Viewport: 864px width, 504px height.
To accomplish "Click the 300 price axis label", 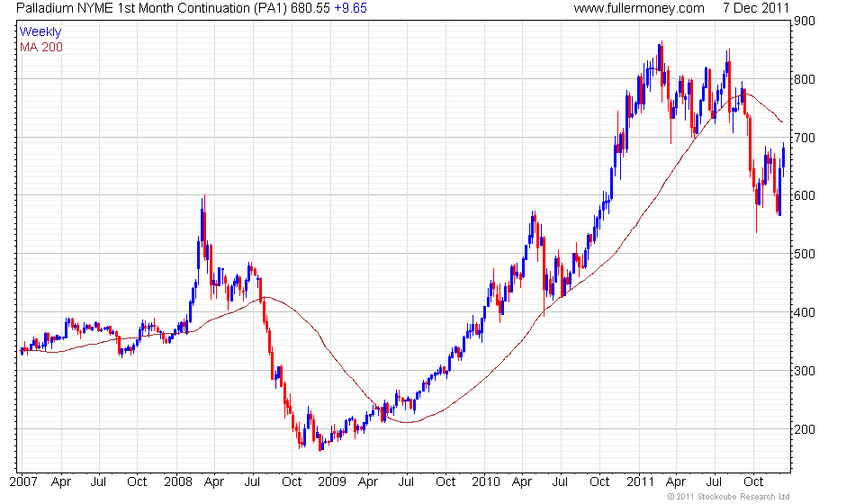I will coord(805,371).
